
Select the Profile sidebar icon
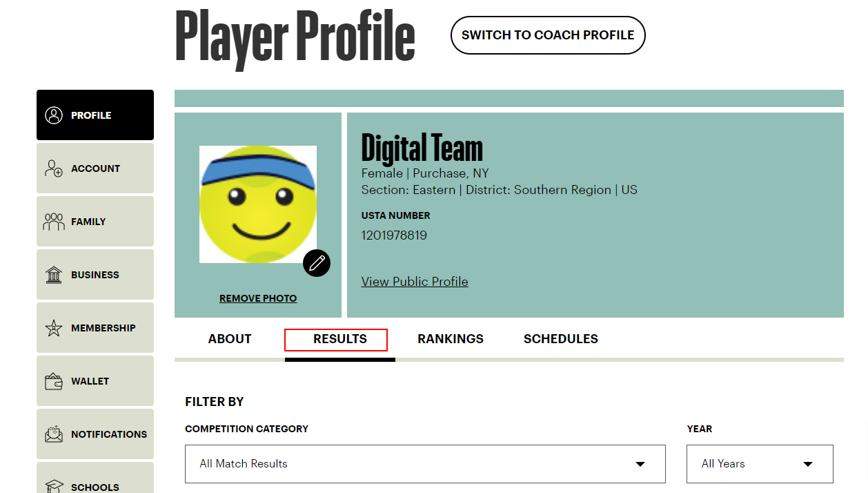coord(53,115)
